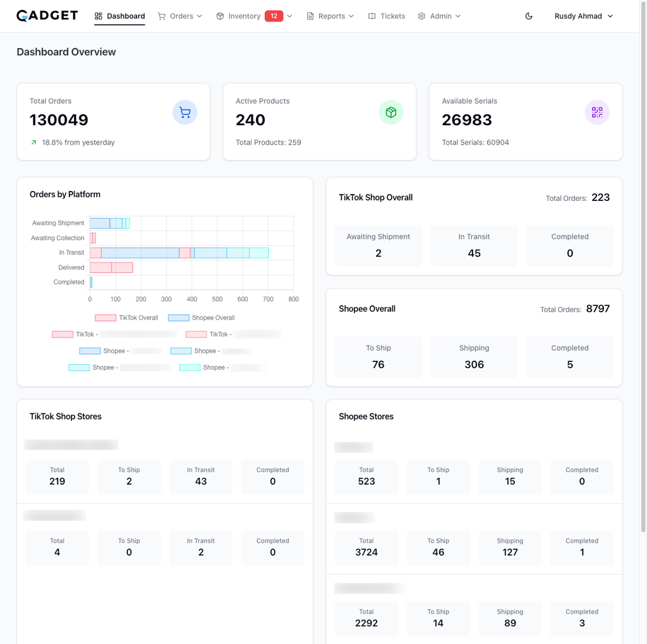Click the blue cart icon in Total Orders
Screen dimensions: 647x644
tap(185, 112)
